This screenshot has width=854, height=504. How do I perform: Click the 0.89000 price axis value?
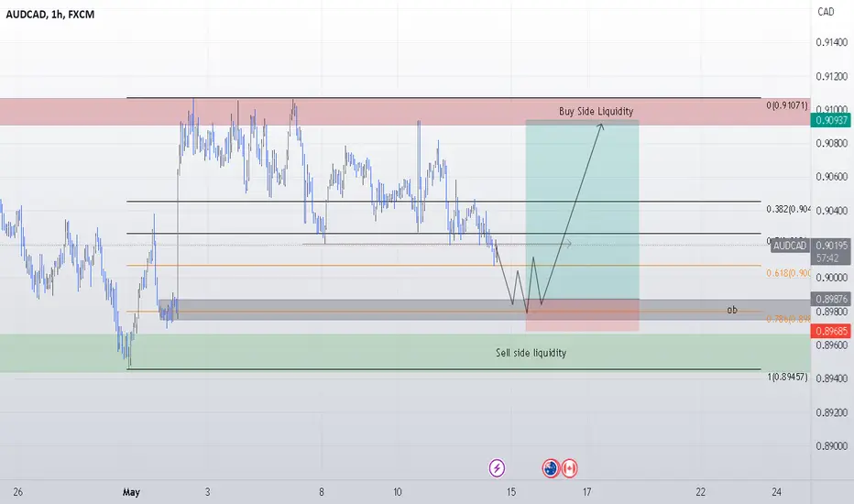coord(832,445)
